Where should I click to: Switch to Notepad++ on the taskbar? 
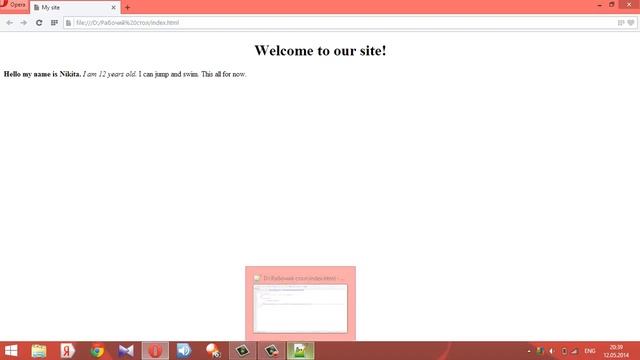(x=300, y=351)
